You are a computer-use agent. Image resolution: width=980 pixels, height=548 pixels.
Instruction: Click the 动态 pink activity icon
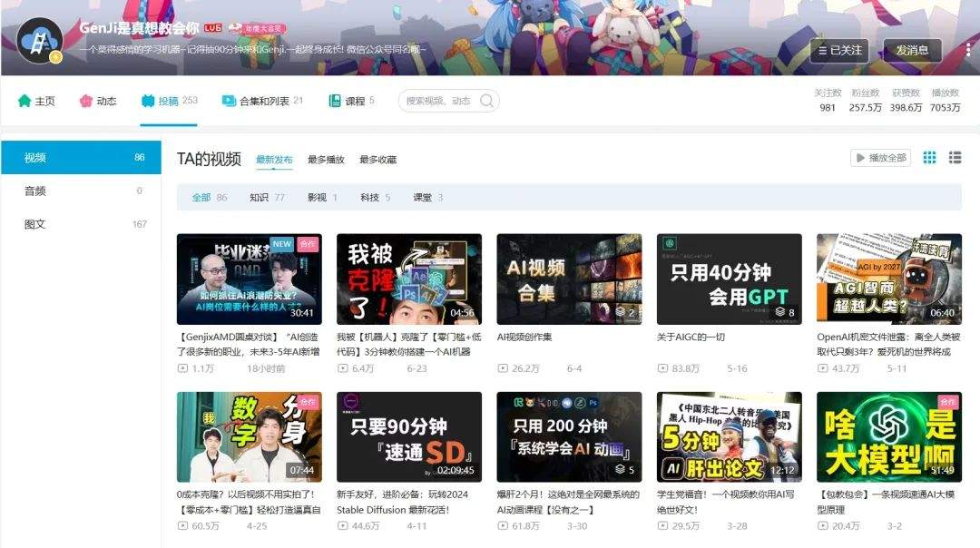pyautogui.click(x=85, y=101)
